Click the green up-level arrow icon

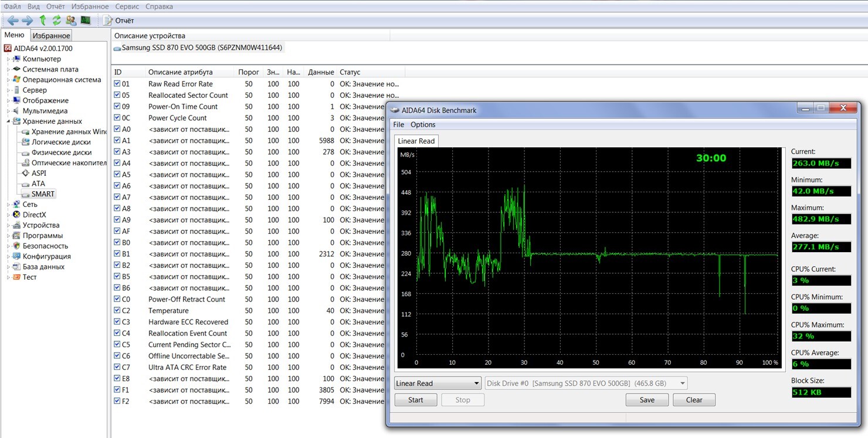[42, 21]
